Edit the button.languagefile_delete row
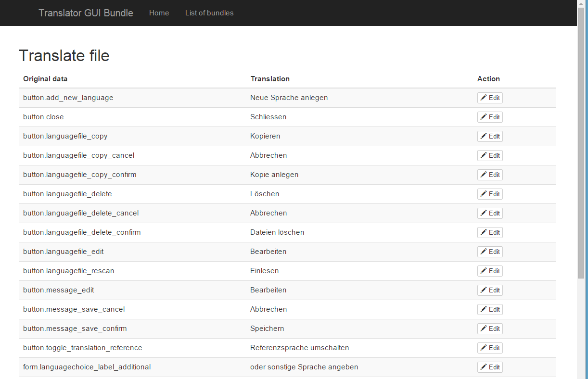The image size is (588, 379). [x=490, y=194]
